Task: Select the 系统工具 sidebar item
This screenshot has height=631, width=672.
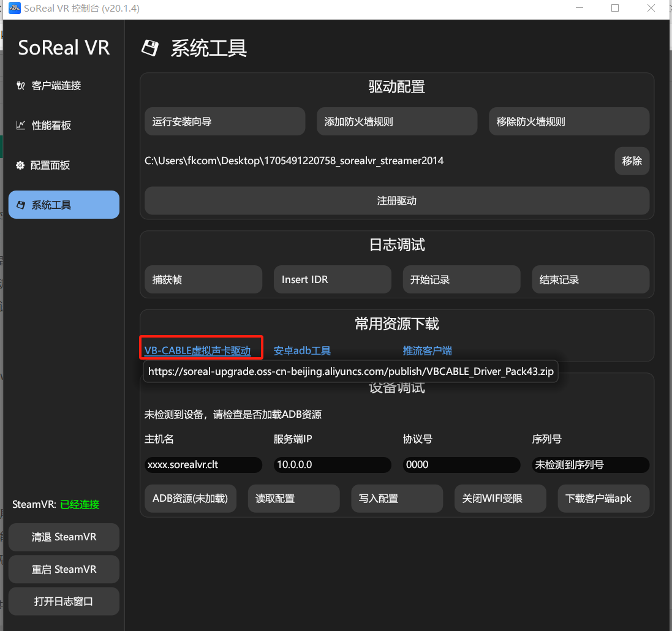Action: tap(64, 205)
